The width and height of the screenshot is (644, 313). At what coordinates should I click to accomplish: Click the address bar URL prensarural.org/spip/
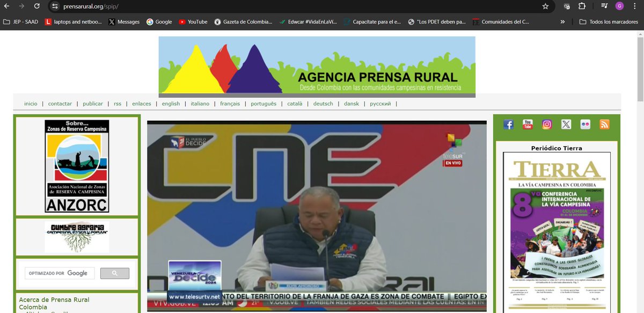click(x=90, y=6)
